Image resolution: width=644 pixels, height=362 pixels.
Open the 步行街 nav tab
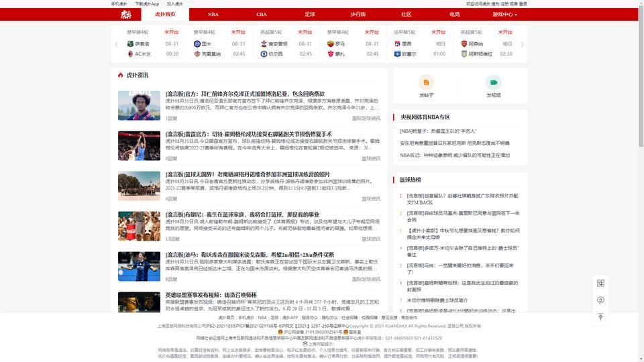tap(358, 14)
